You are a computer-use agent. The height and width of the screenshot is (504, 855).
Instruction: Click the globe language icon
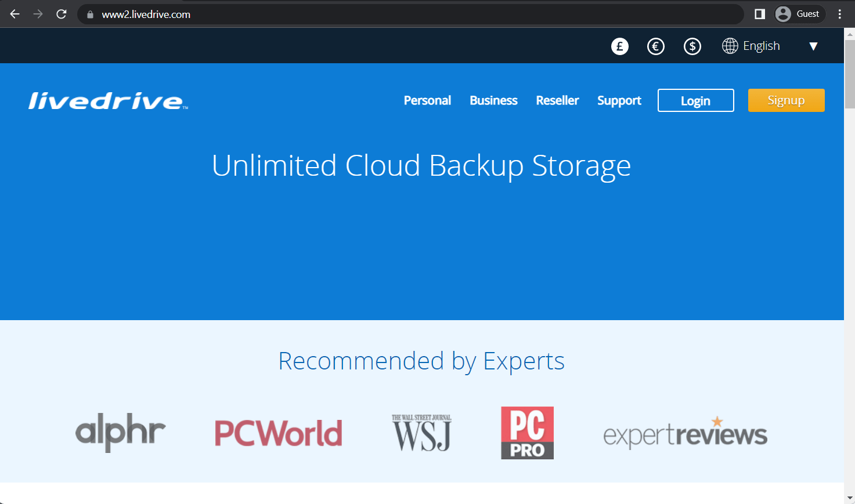coord(730,46)
